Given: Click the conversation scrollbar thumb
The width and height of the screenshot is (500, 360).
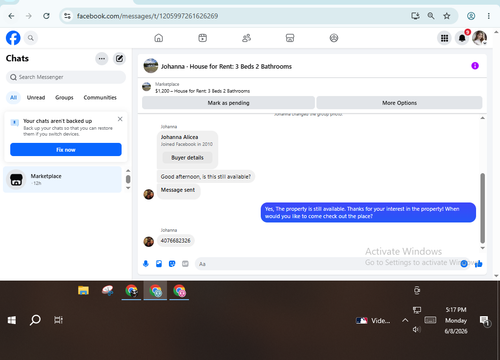Looking at the screenshot, I should (482, 208).
